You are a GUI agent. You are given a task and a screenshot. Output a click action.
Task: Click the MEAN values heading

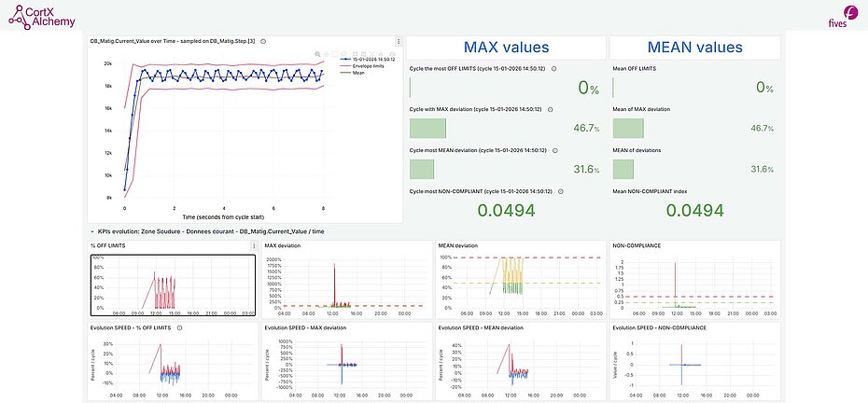693,48
